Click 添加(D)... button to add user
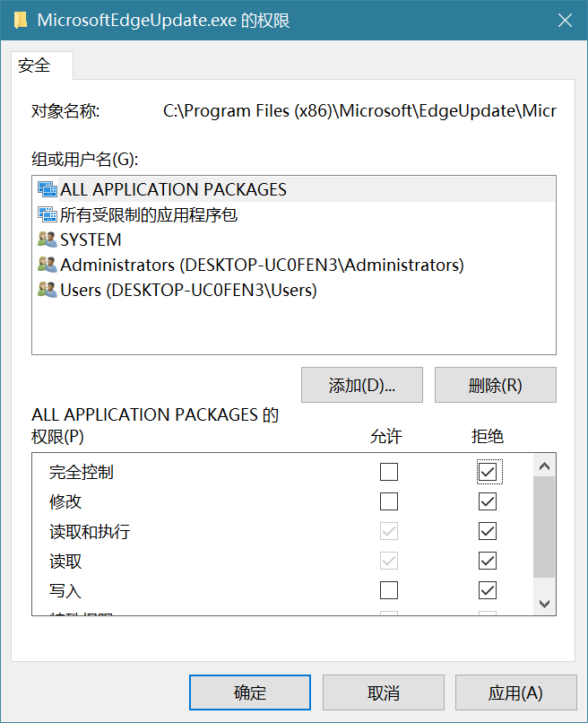The height and width of the screenshot is (723, 588). click(362, 385)
